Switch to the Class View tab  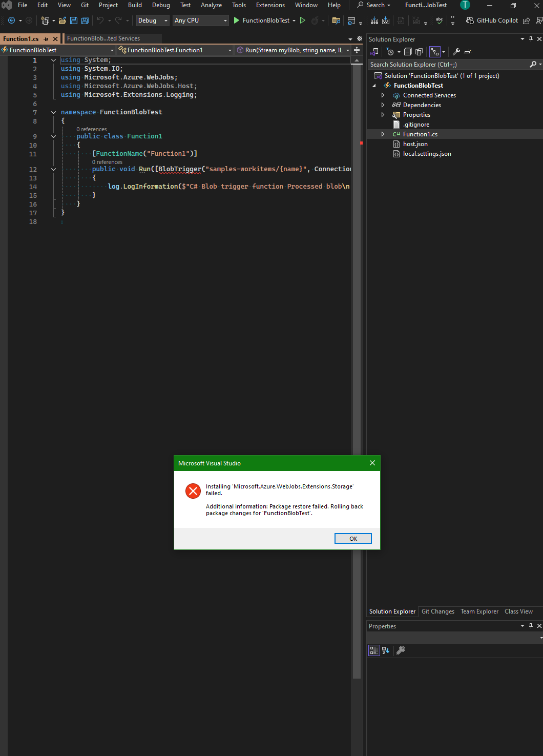click(518, 611)
